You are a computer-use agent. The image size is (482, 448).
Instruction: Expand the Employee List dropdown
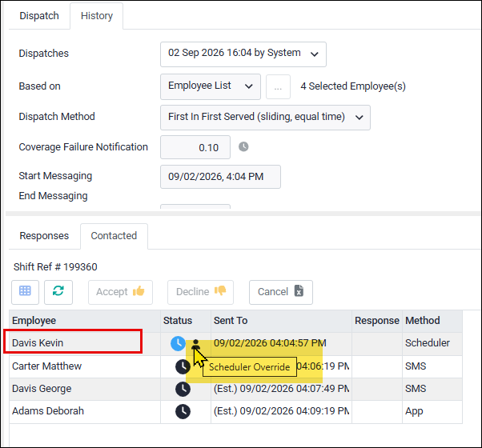[211, 86]
